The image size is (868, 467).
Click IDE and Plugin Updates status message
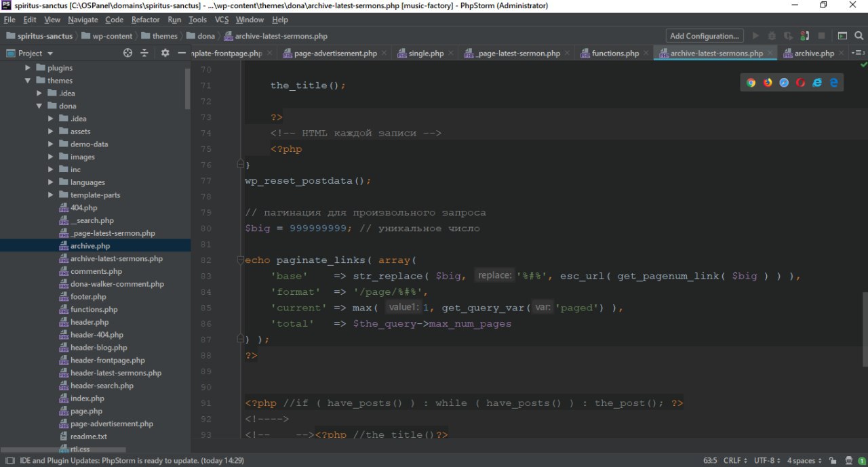132,460
